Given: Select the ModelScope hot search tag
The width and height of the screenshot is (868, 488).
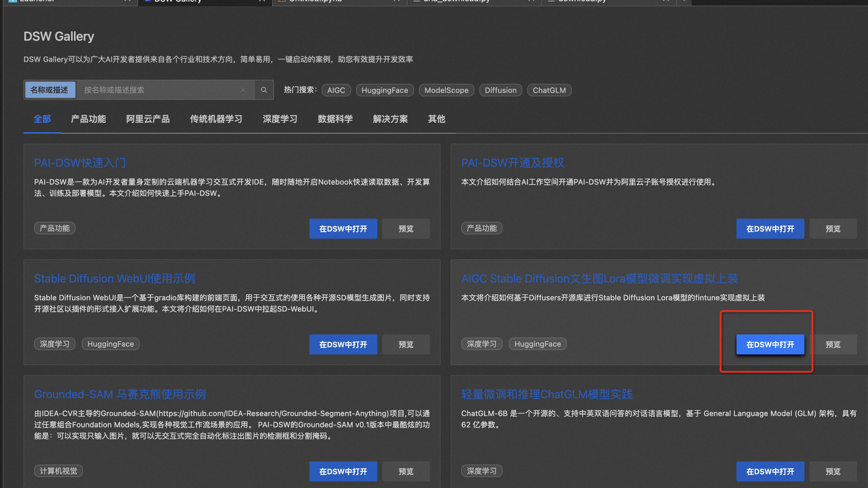Looking at the screenshot, I should click(x=446, y=90).
